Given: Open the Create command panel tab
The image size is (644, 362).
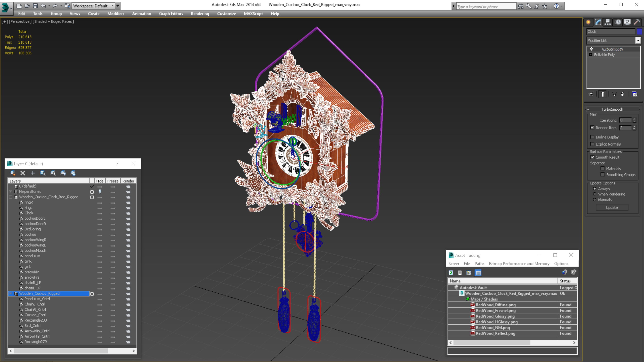Looking at the screenshot, I should click(588, 22).
